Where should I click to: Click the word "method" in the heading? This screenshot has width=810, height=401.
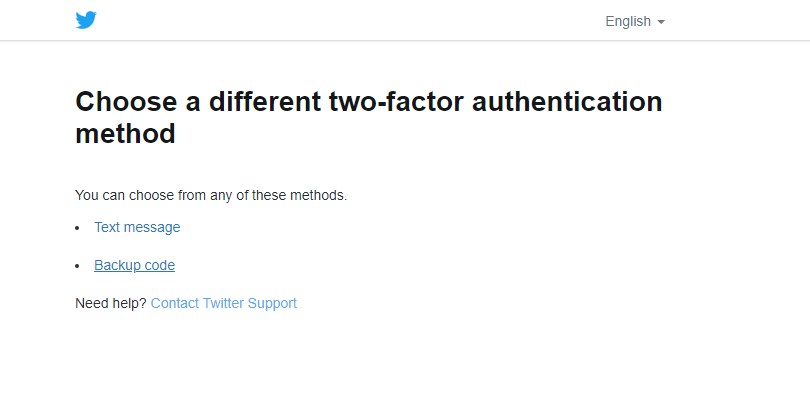[125, 133]
